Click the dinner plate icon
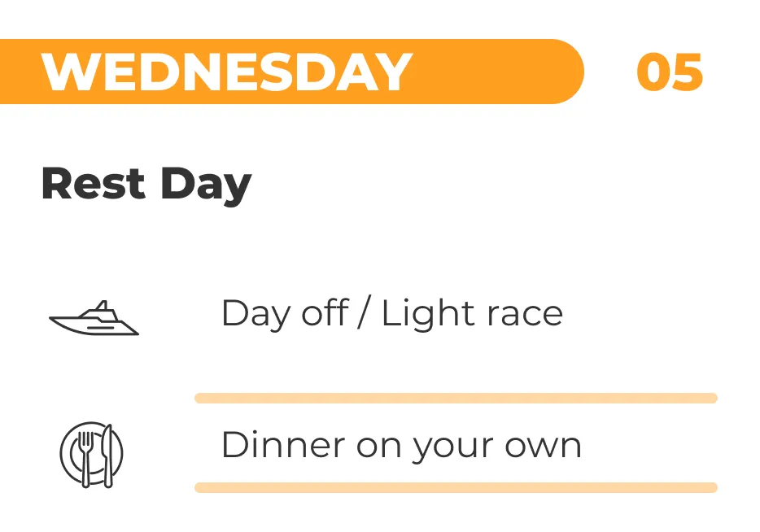 (91, 454)
